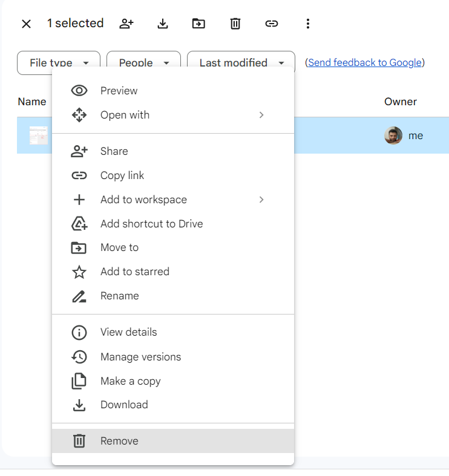The height and width of the screenshot is (476, 449).
Task: Click the Owner column header
Action: tap(401, 102)
